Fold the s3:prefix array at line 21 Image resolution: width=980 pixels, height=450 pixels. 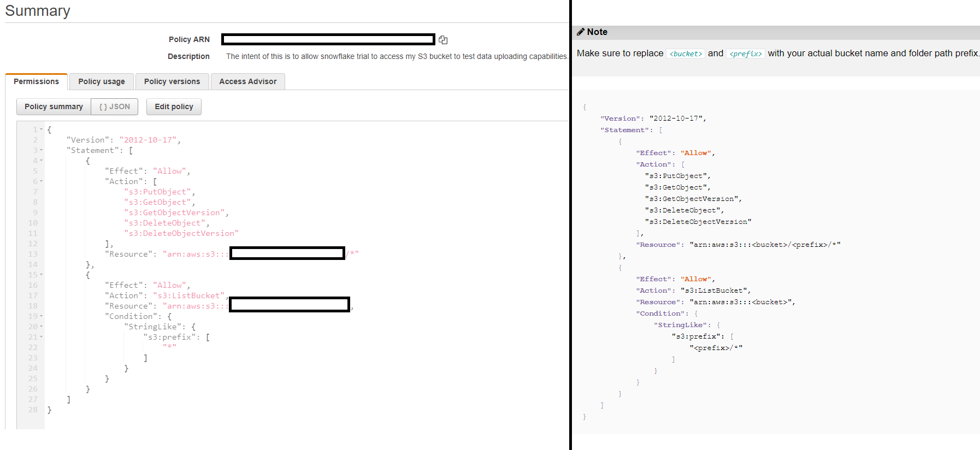(x=42, y=337)
